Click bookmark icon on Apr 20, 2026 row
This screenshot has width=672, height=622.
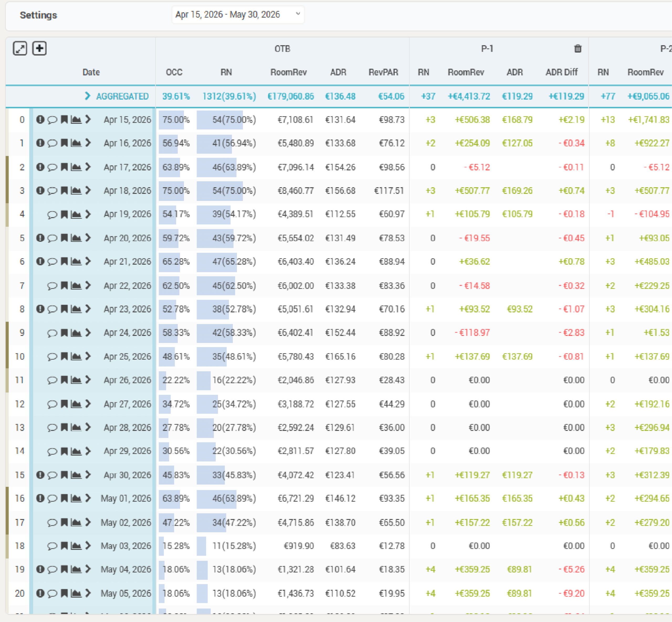(x=64, y=238)
